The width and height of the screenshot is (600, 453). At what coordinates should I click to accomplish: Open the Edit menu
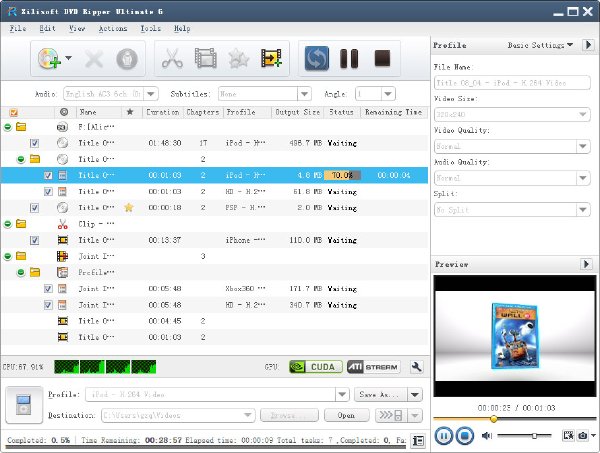tap(47, 28)
